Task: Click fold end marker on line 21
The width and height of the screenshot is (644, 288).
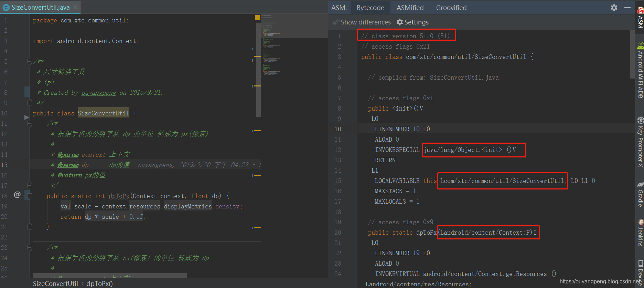Action: tap(30, 227)
